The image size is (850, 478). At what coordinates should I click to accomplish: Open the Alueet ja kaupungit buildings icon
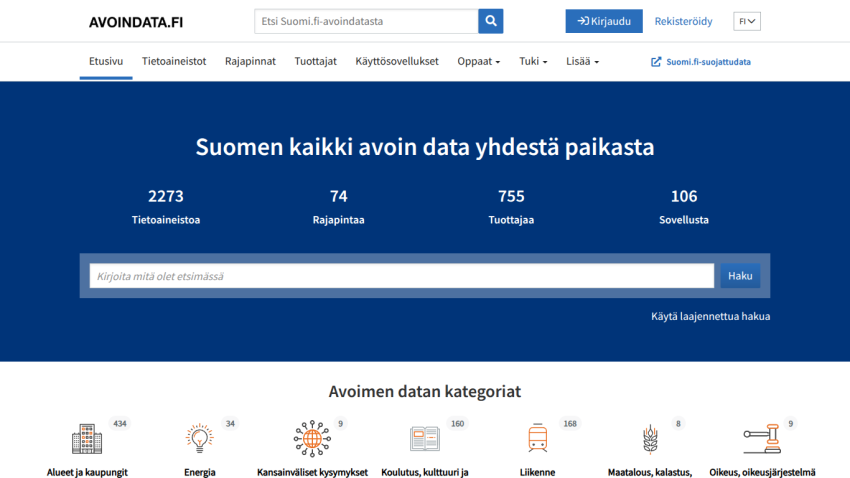[x=87, y=438]
